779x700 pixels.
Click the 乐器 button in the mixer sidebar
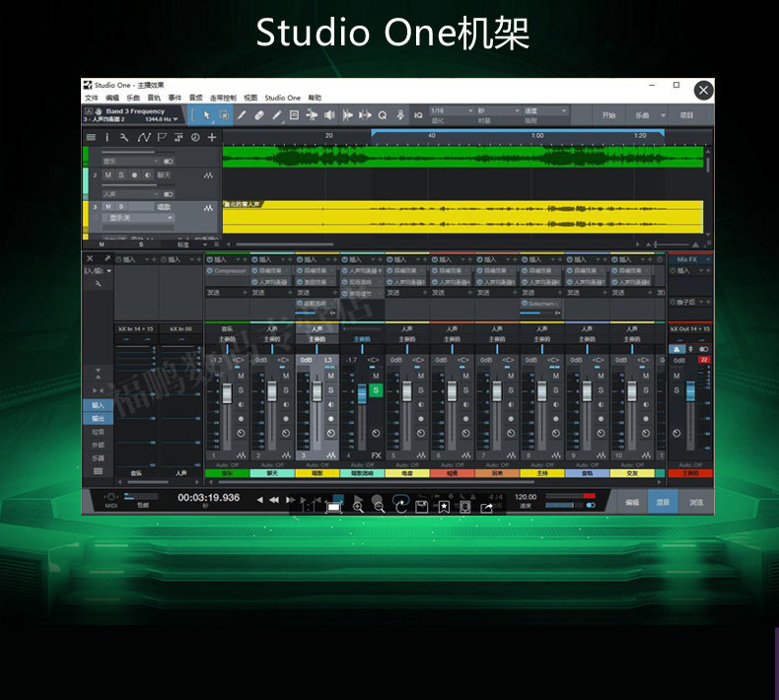click(98, 457)
